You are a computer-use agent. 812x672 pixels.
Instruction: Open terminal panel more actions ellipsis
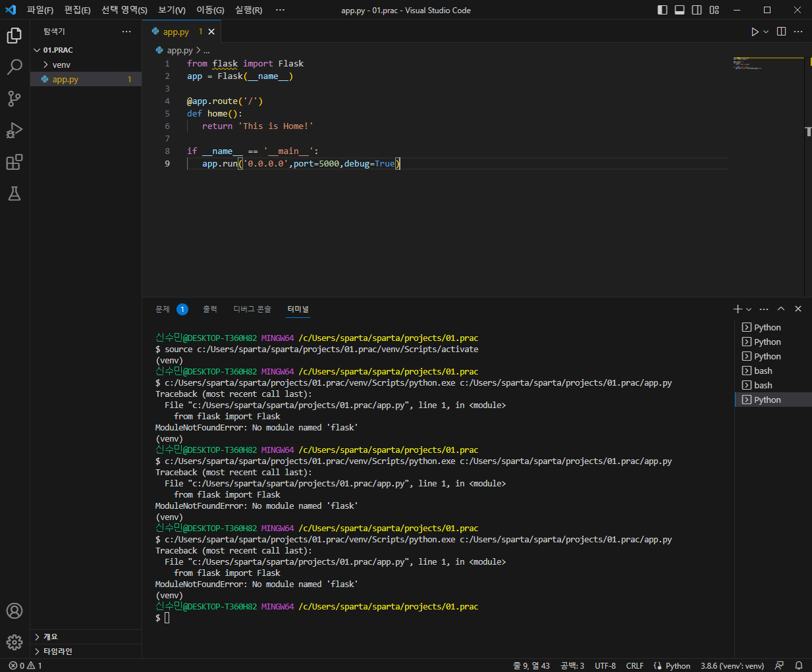coord(764,309)
